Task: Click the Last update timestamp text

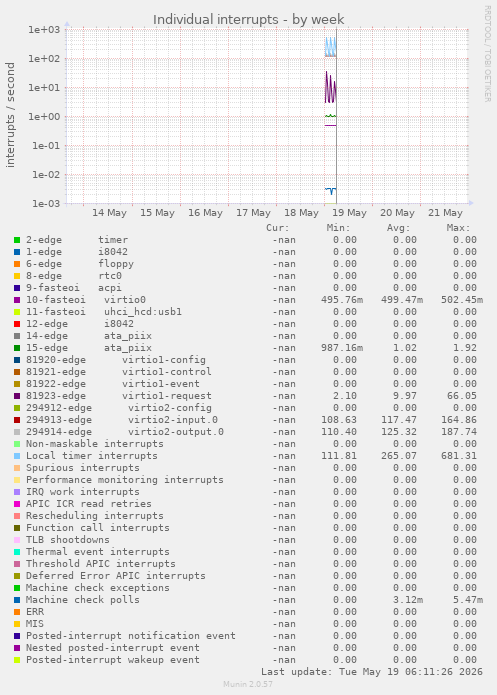Action: click(372, 672)
